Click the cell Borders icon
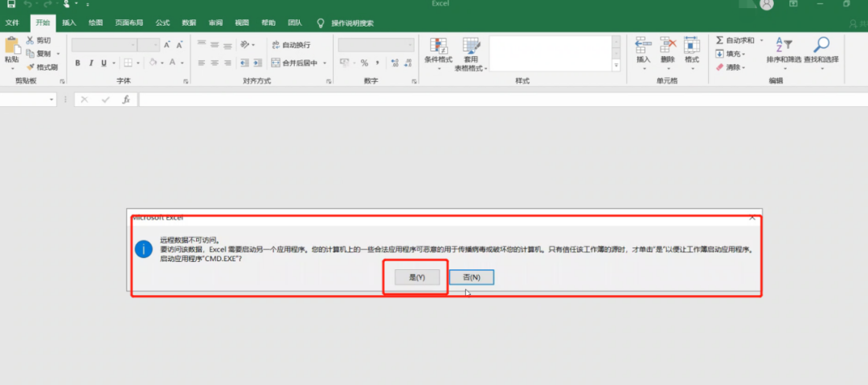868x385 pixels. [x=128, y=63]
